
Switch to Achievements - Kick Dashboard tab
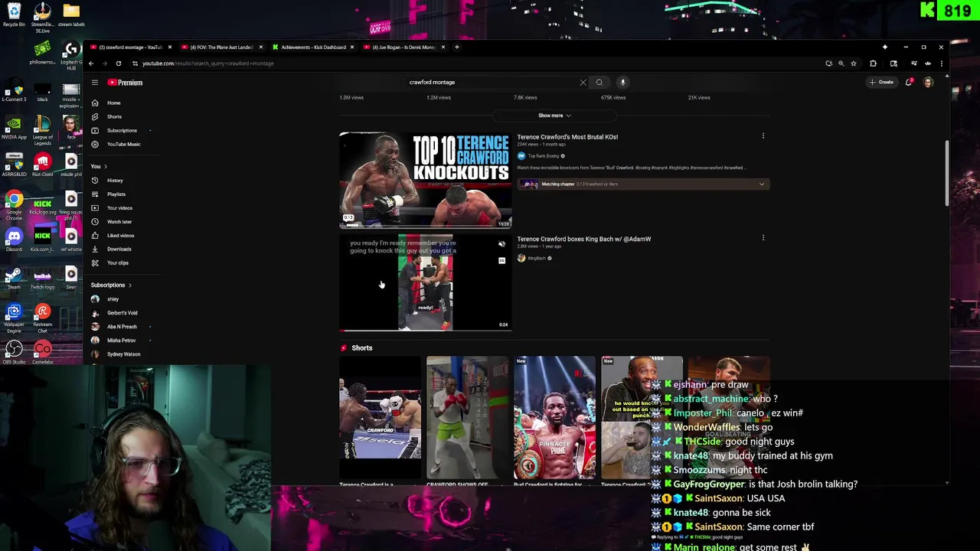313,47
